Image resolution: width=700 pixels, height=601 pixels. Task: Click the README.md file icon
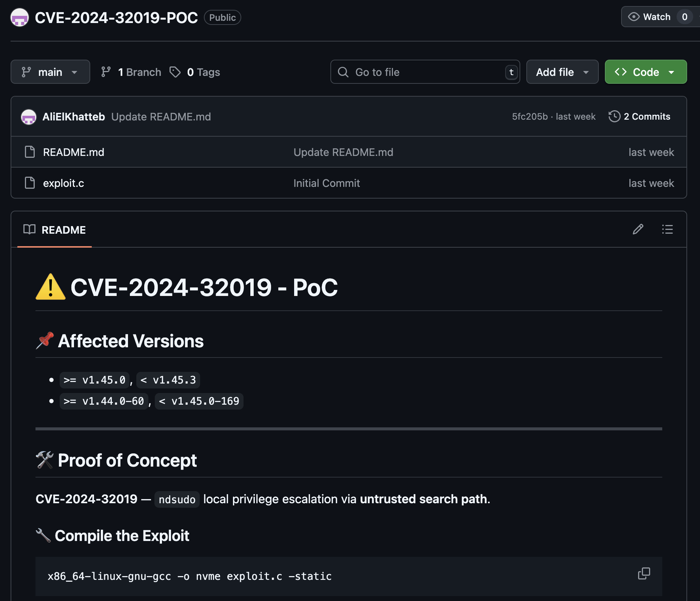click(x=30, y=152)
